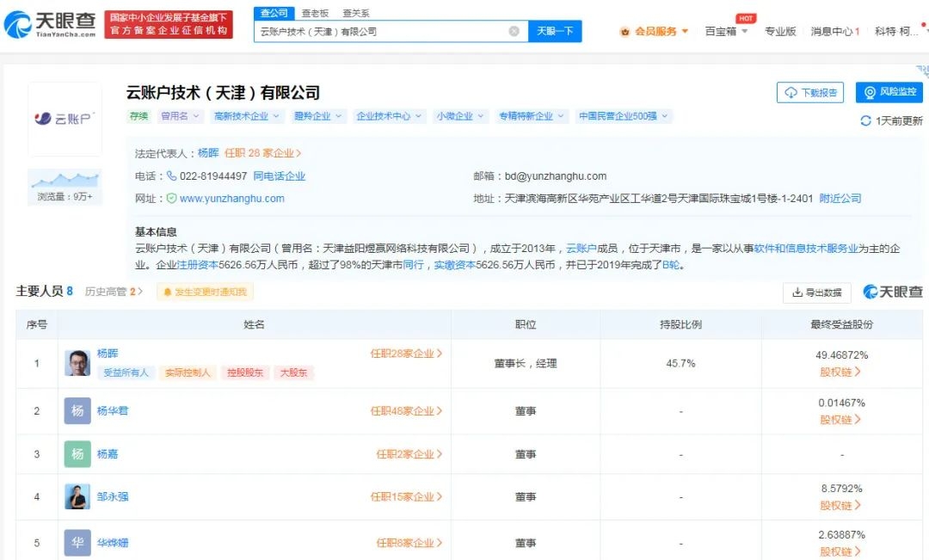Click the 导出数据 export button
This screenshot has width=929, height=560.
tap(817, 292)
